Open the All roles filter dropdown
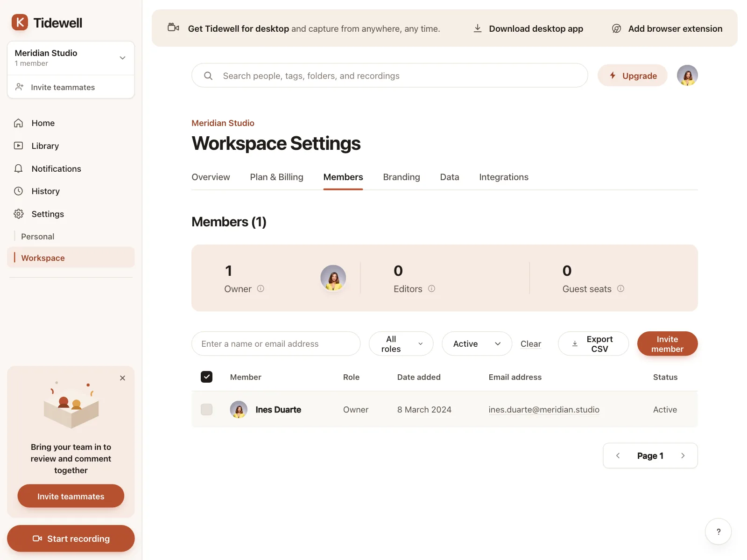 point(401,343)
